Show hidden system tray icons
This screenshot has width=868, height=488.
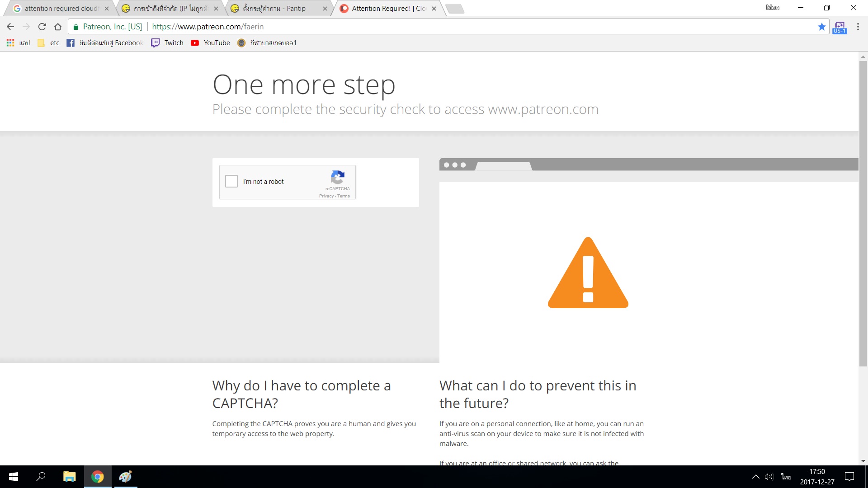point(755,477)
